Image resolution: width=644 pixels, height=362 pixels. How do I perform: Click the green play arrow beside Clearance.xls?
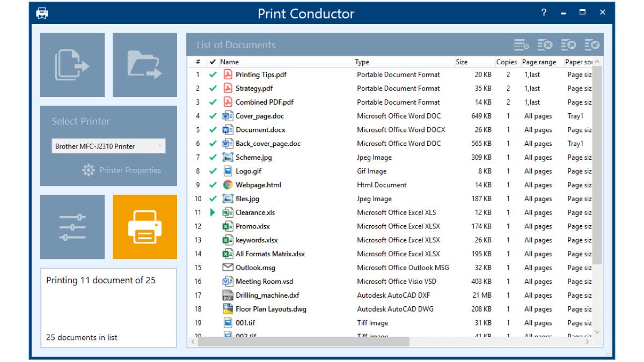213,212
